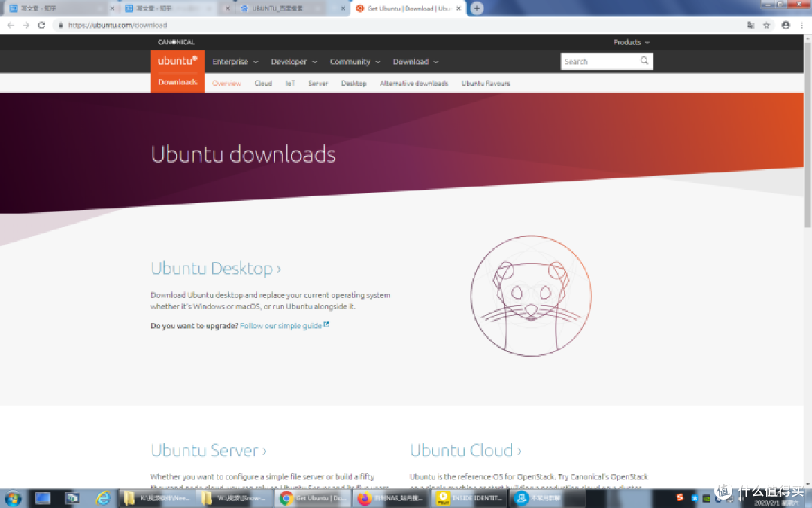Open Internet Explorer from the taskbar
Image resolution: width=812 pixels, height=508 pixels.
pos(103,499)
